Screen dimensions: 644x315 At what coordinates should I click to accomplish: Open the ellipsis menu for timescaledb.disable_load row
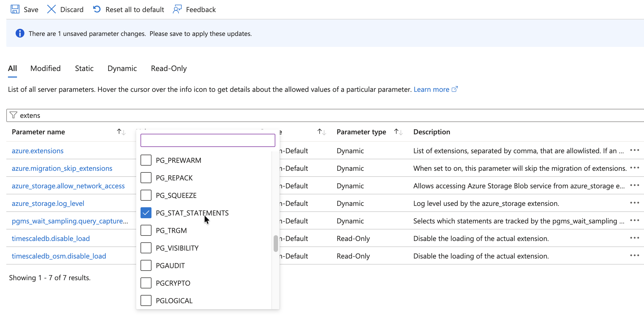(635, 238)
